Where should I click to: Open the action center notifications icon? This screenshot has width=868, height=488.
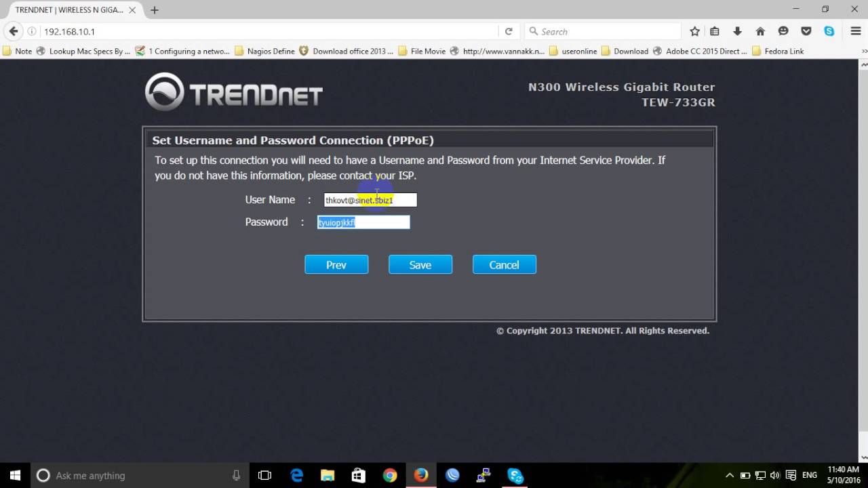pos(791,475)
